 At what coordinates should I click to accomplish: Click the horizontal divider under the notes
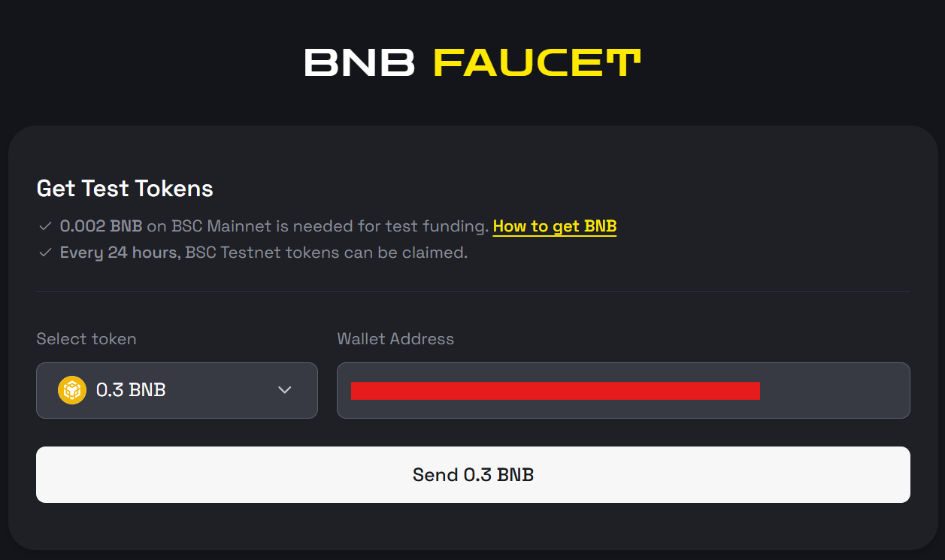(x=473, y=291)
